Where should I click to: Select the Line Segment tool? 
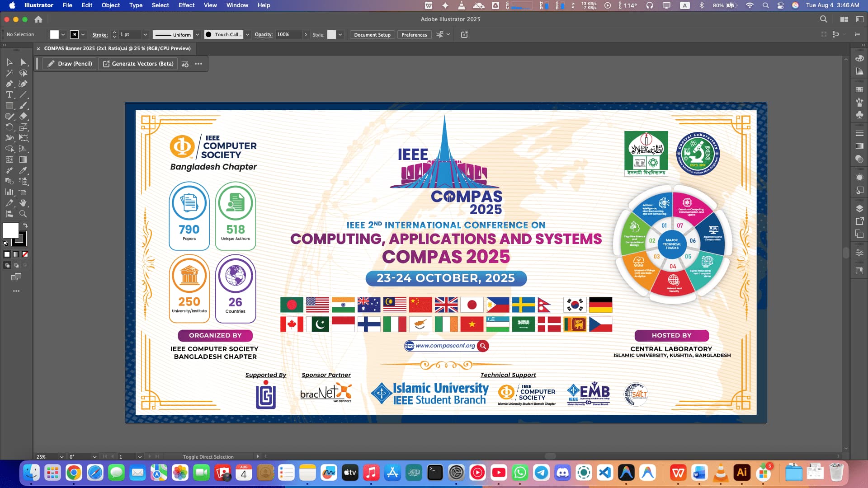point(23,95)
